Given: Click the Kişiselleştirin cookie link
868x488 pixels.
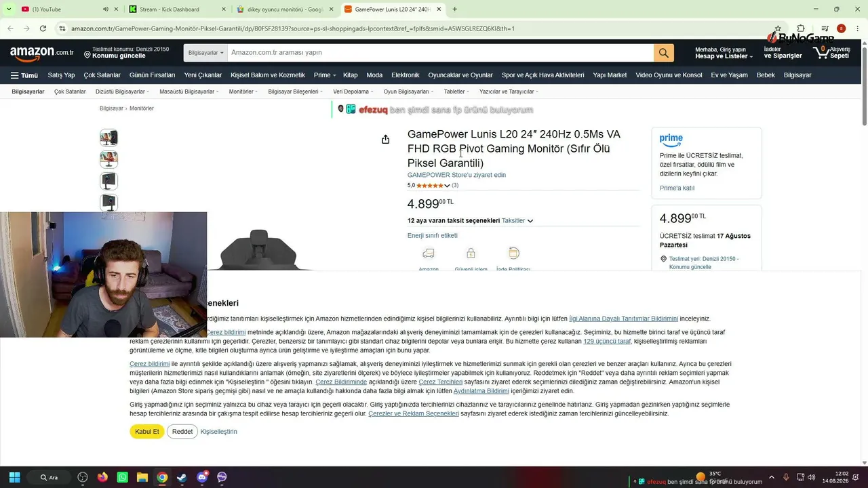Looking at the screenshot, I should (x=218, y=432).
